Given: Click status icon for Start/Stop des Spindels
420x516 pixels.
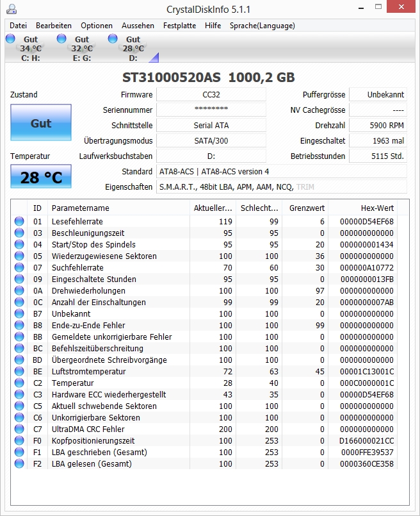Looking at the screenshot, I should click(x=19, y=244).
